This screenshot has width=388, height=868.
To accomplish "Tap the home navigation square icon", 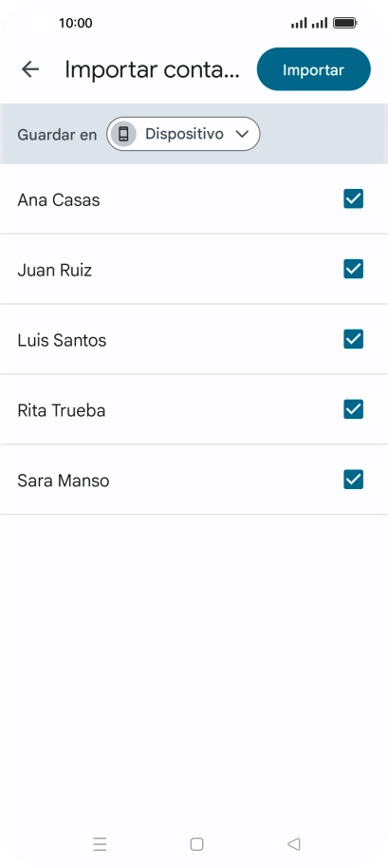I will point(196,844).
